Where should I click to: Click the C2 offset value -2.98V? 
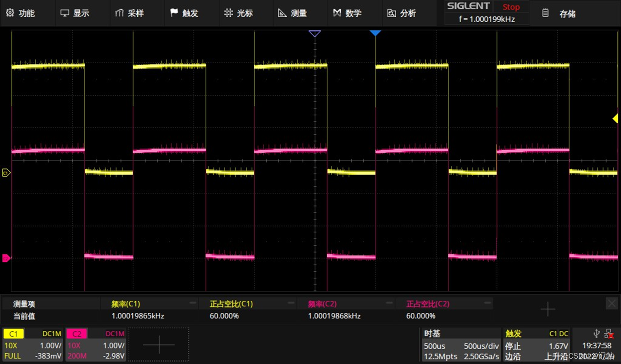(x=113, y=356)
